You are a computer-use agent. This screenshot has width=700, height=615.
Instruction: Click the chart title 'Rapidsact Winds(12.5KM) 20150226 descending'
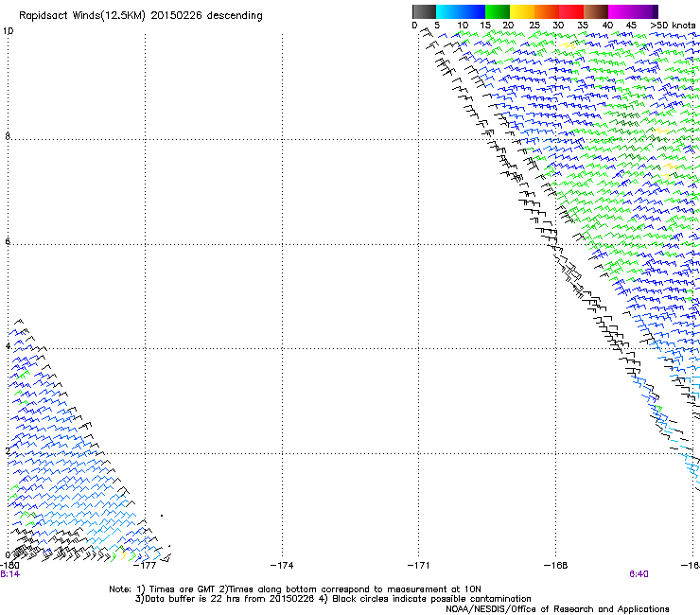pyautogui.click(x=141, y=16)
